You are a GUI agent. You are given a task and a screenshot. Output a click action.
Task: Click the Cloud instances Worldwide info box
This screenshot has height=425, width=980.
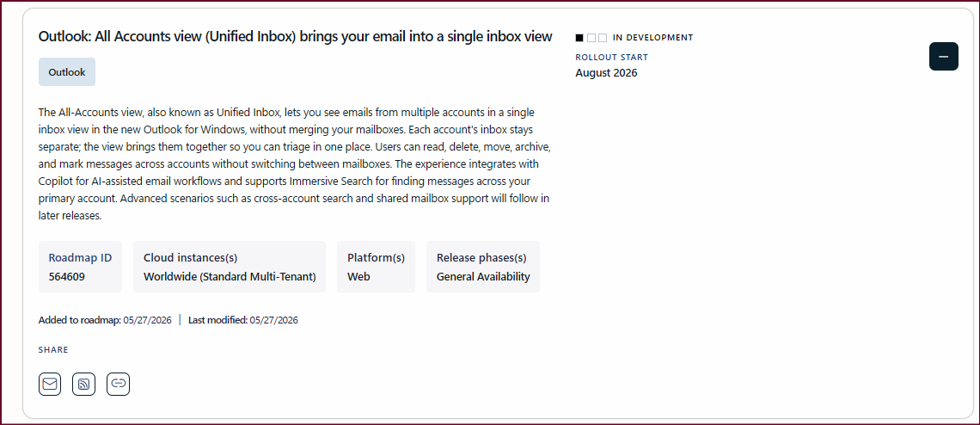[x=230, y=267]
